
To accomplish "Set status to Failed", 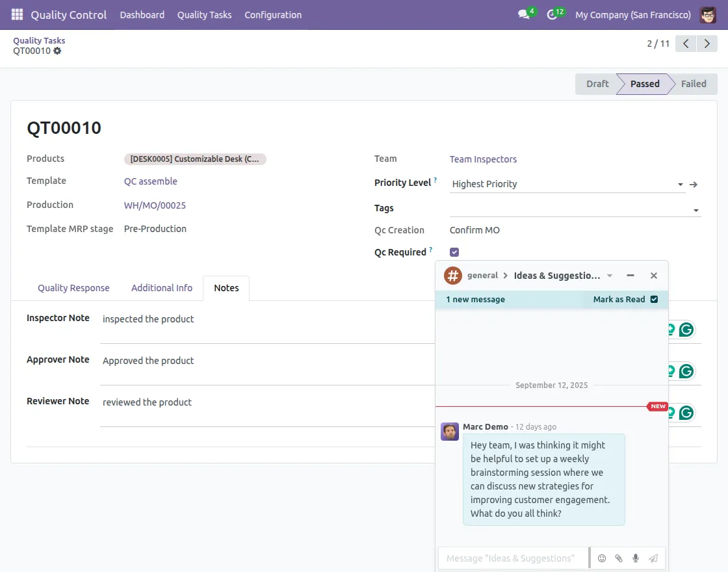I will pyautogui.click(x=693, y=84).
